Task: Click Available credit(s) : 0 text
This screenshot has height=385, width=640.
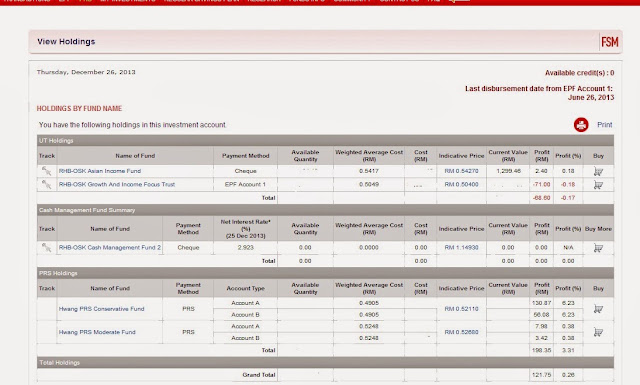Action: coord(580,73)
